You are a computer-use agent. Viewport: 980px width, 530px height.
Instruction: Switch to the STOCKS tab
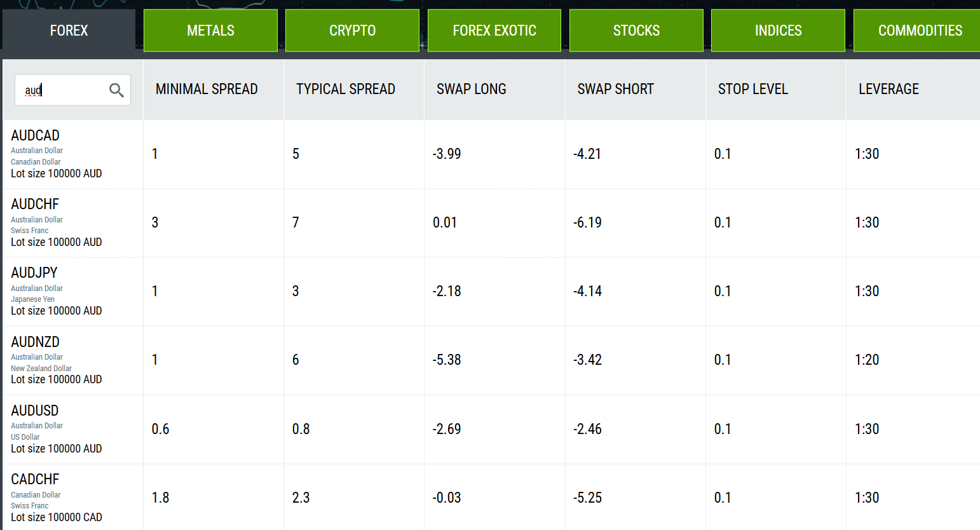coord(636,31)
